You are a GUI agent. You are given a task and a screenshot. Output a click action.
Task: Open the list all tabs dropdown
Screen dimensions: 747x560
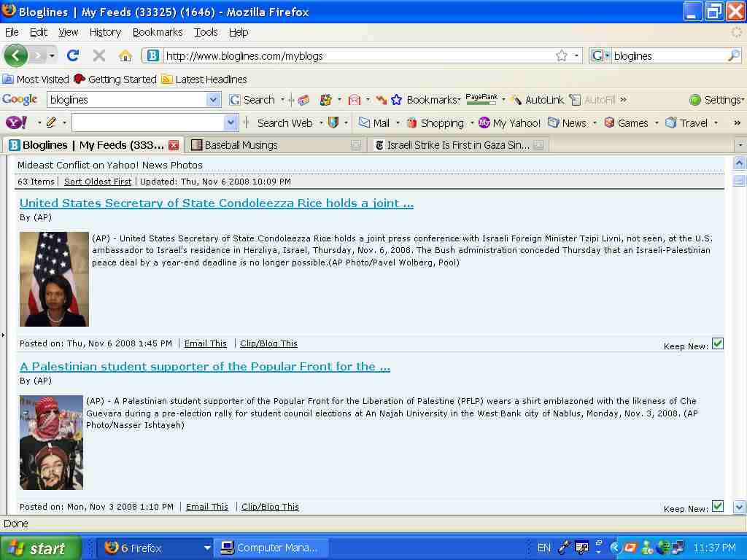[740, 145]
